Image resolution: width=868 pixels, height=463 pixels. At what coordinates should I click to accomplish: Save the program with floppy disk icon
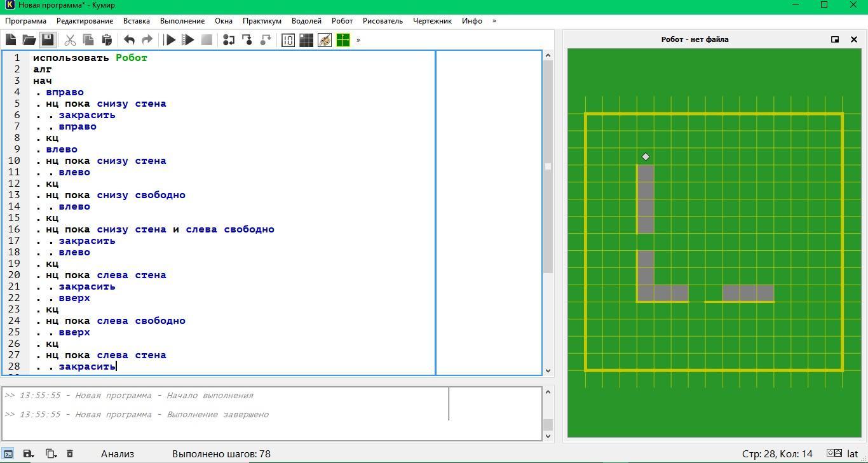coord(48,40)
